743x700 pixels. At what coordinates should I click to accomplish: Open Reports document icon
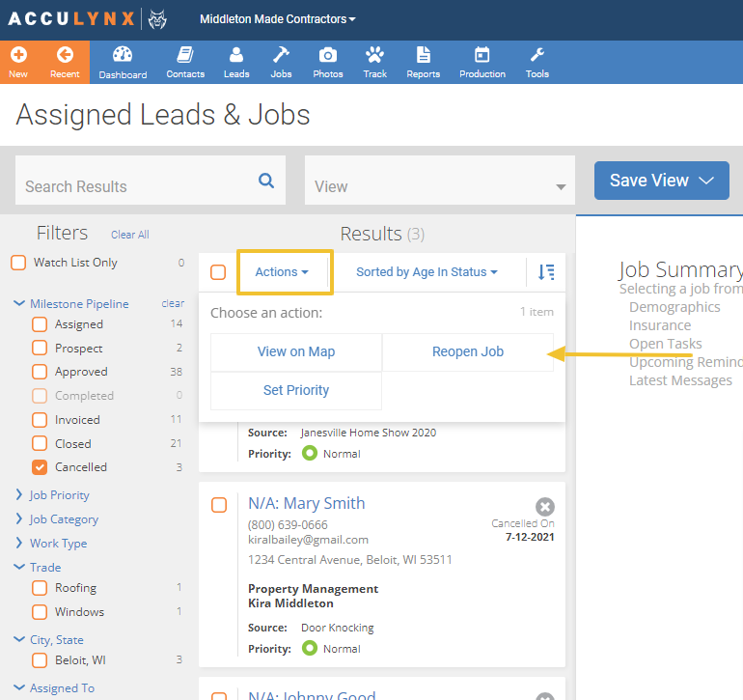424,55
